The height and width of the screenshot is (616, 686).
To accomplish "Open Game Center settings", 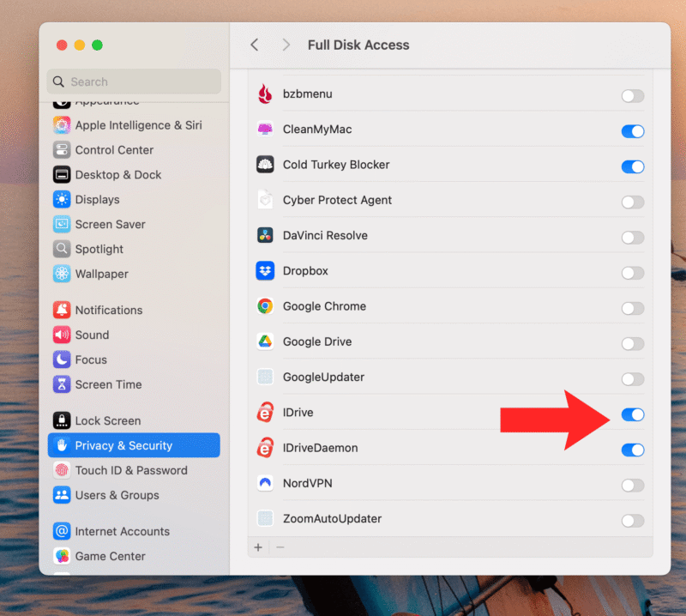I will pyautogui.click(x=134, y=556).
